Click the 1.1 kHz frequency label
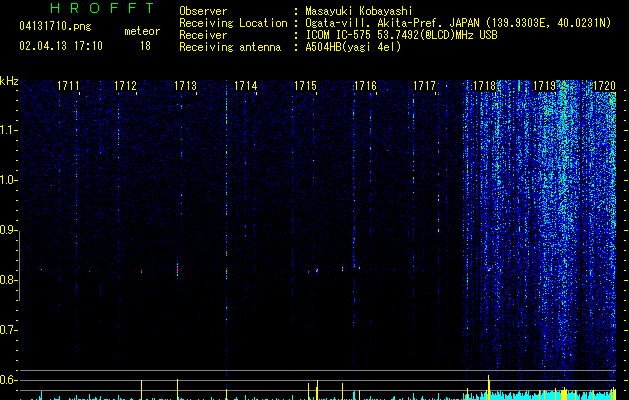This screenshot has width=629, height=400. (8, 130)
